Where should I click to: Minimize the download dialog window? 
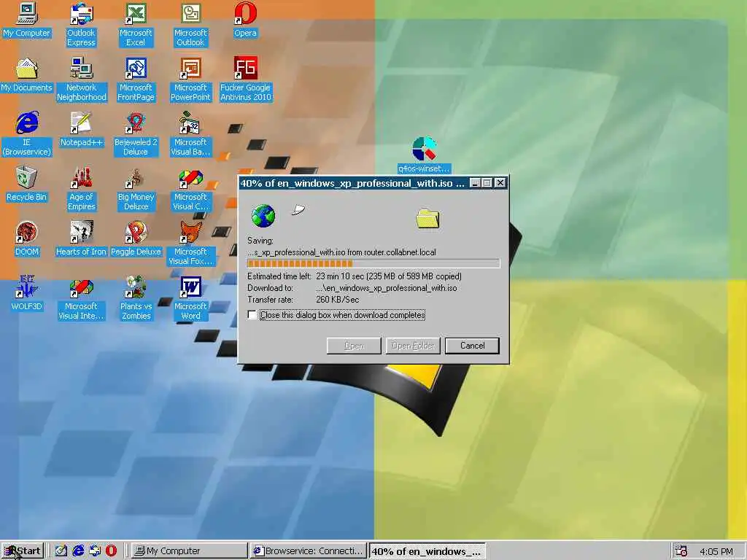[x=475, y=183]
